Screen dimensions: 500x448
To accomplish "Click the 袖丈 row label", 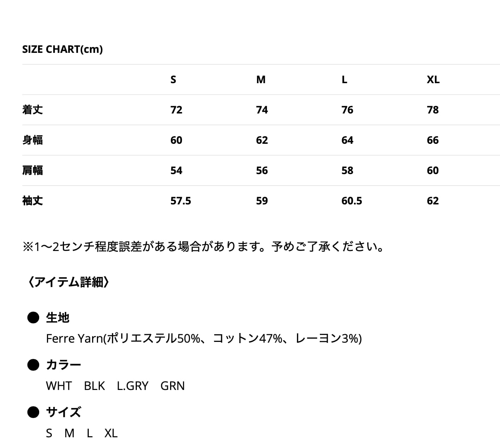I will coord(33,201).
